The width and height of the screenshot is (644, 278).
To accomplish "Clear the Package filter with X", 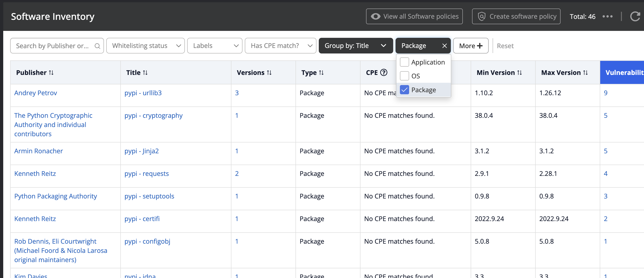I will click(444, 46).
